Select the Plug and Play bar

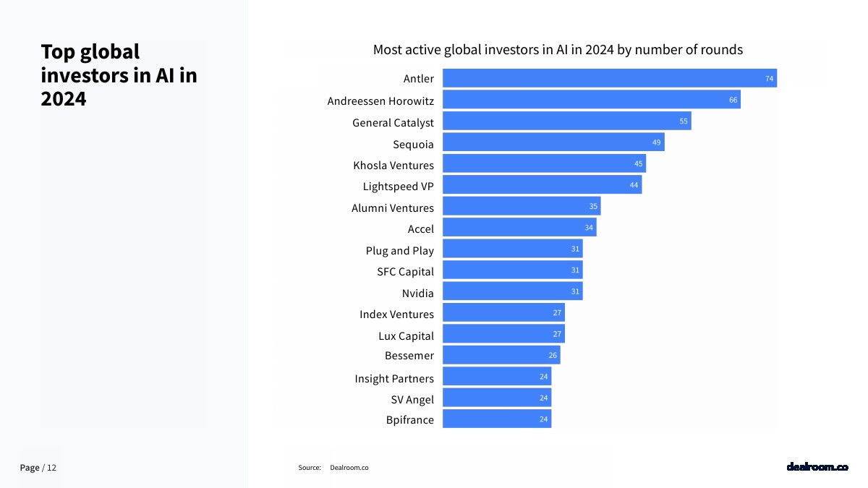pyautogui.click(x=512, y=249)
